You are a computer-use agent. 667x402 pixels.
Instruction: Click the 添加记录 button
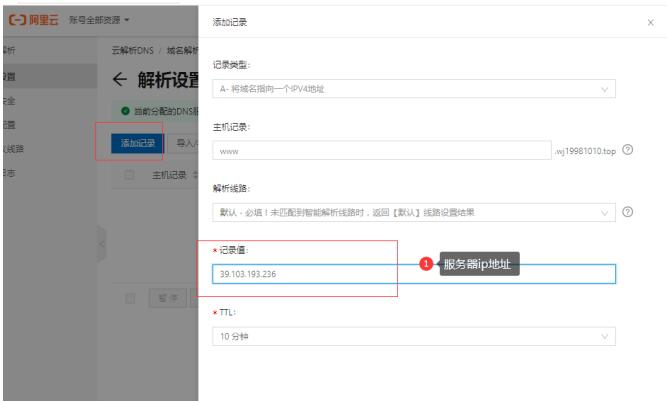(x=138, y=144)
